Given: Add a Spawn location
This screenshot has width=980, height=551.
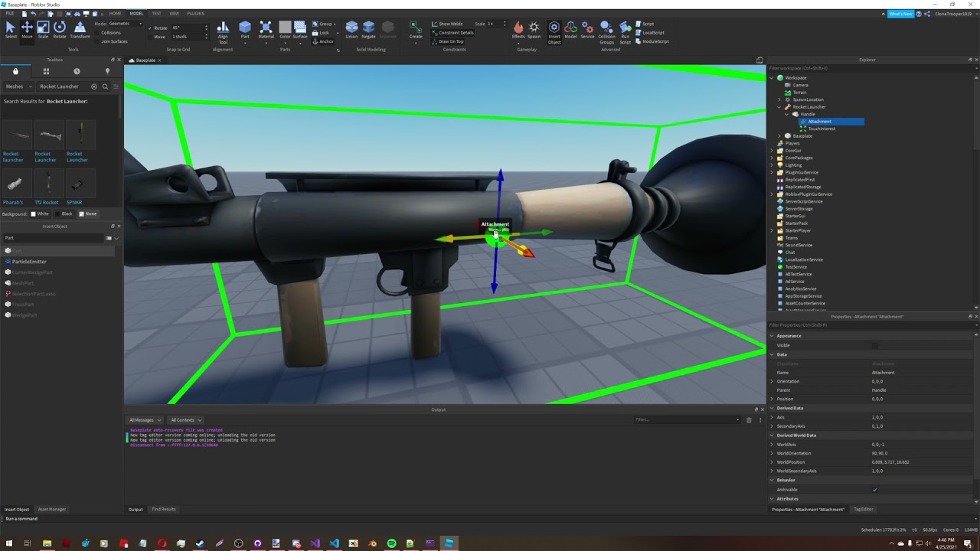Looking at the screenshot, I should (x=534, y=30).
